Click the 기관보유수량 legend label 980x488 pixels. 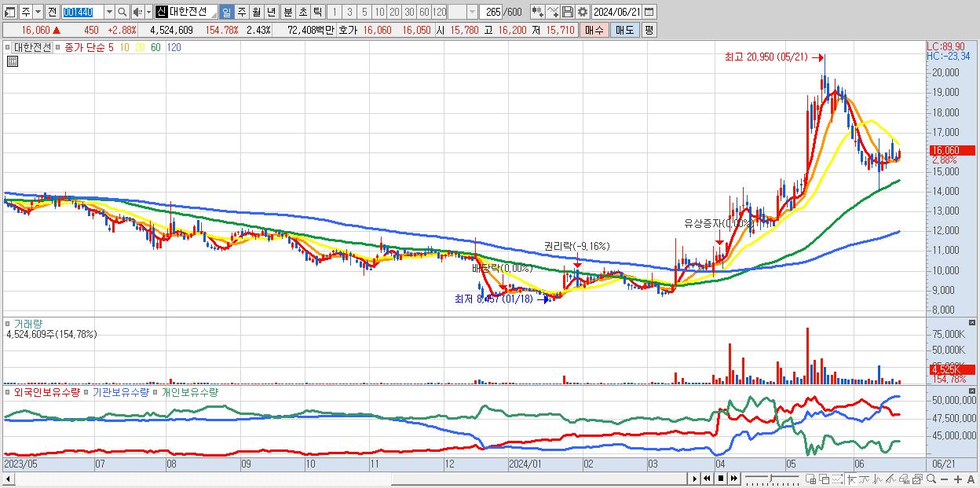[121, 391]
